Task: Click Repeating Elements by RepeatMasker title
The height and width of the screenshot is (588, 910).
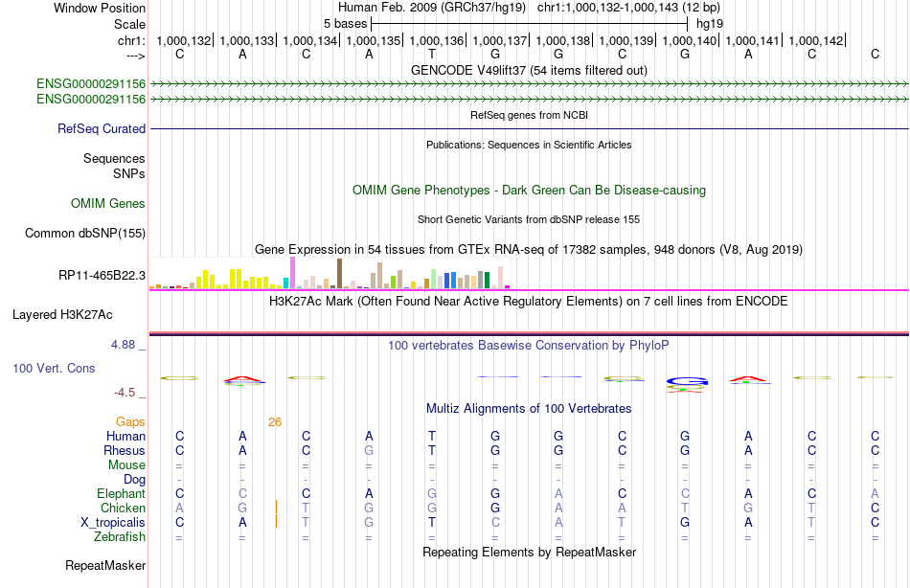Action: point(529,552)
